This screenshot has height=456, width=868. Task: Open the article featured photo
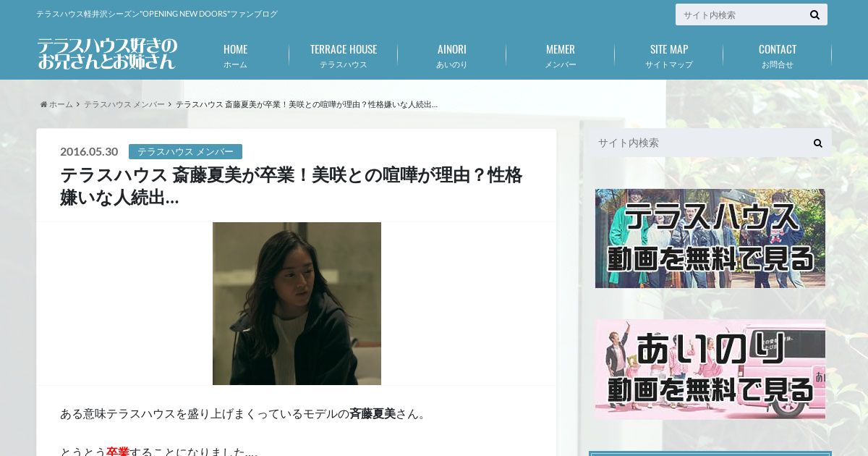click(x=297, y=303)
